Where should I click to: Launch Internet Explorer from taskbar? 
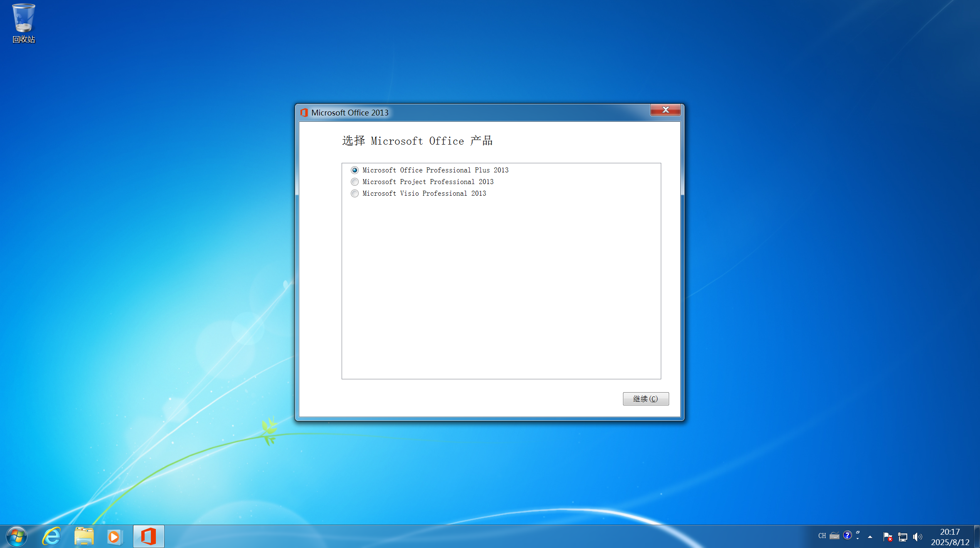tap(52, 536)
